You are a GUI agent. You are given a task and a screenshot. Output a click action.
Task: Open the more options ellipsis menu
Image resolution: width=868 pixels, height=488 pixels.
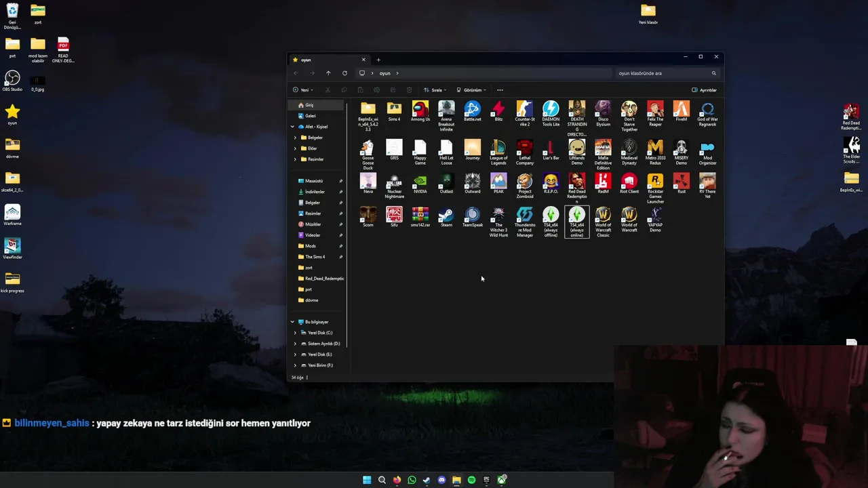coord(500,90)
